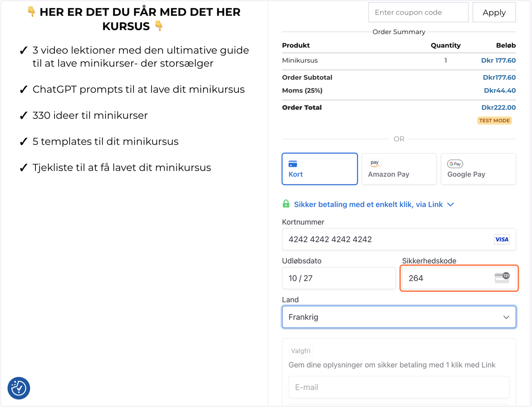Click the 'HER ER DET DU FÅR' heading
Image resolution: width=532 pixels, height=407 pixels.
pyautogui.click(x=133, y=19)
